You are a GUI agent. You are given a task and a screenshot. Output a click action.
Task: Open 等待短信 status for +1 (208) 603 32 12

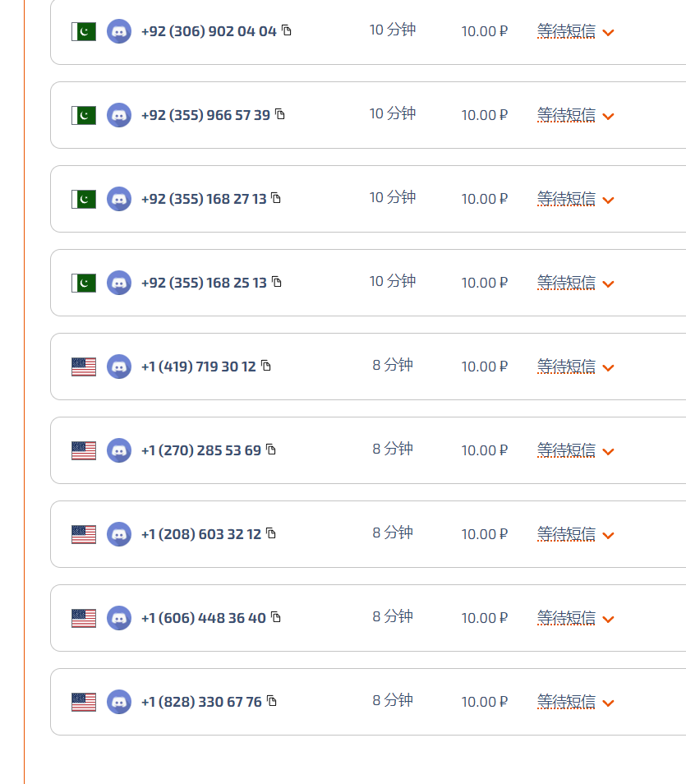tap(566, 534)
